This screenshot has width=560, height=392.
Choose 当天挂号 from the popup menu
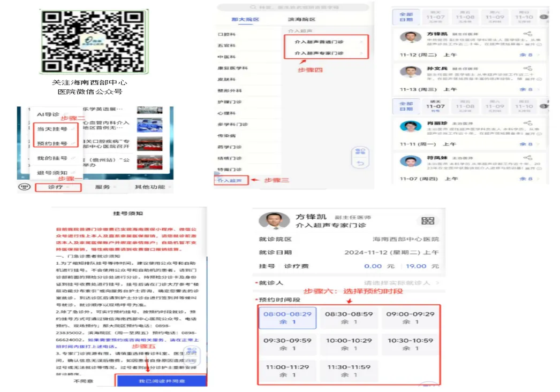52,129
